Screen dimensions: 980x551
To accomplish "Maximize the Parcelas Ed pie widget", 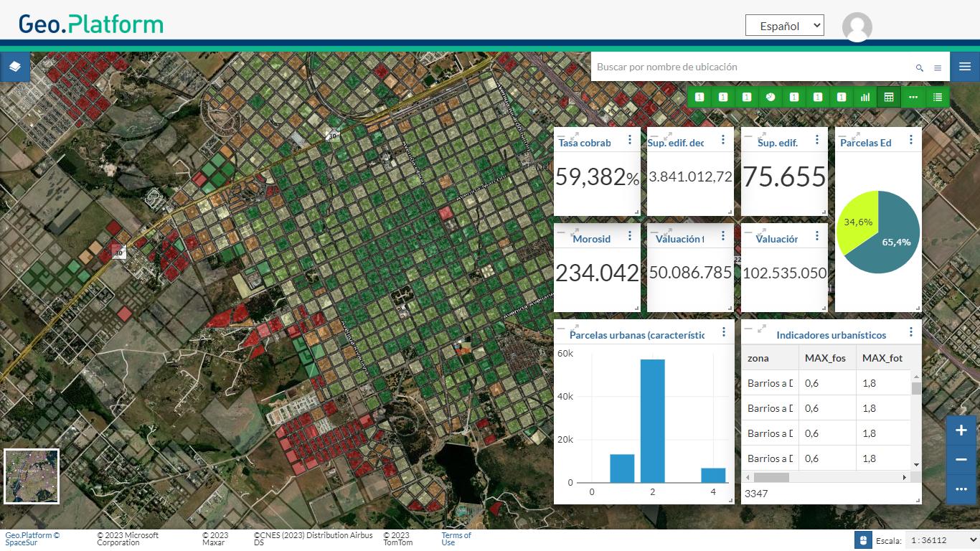I will tap(855, 136).
